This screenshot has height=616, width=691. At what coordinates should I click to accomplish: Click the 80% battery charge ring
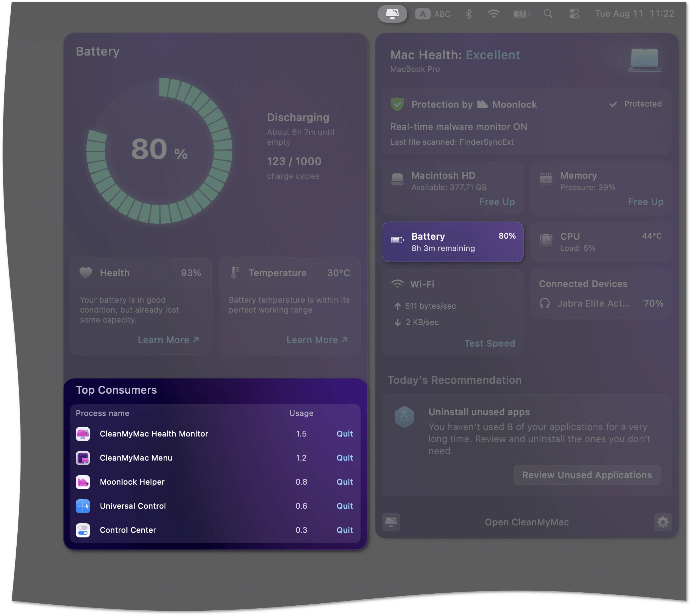tap(159, 151)
